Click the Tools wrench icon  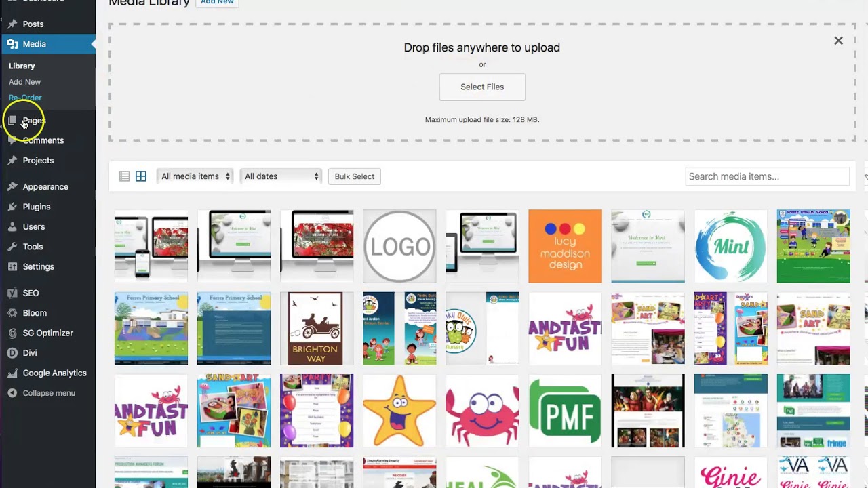(x=12, y=247)
